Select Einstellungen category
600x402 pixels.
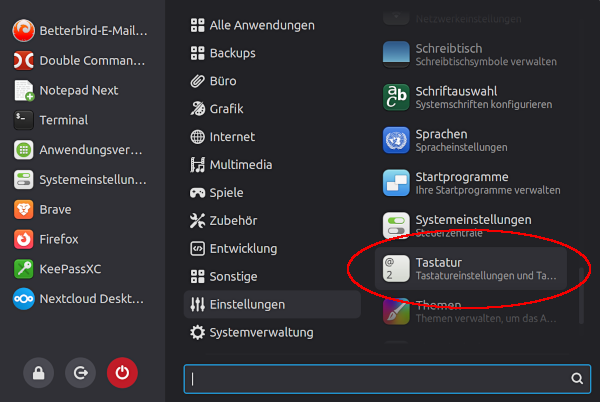[x=272, y=304]
